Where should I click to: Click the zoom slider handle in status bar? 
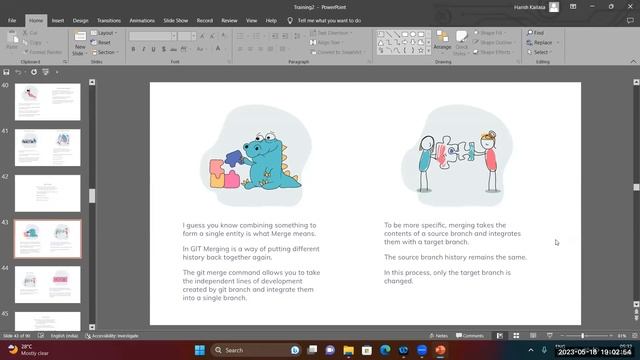tap(582, 336)
